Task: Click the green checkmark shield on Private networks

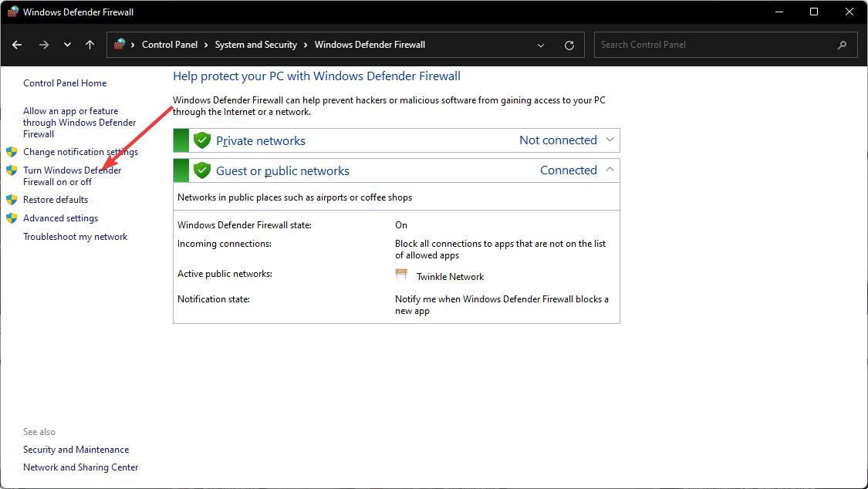Action: [x=201, y=140]
